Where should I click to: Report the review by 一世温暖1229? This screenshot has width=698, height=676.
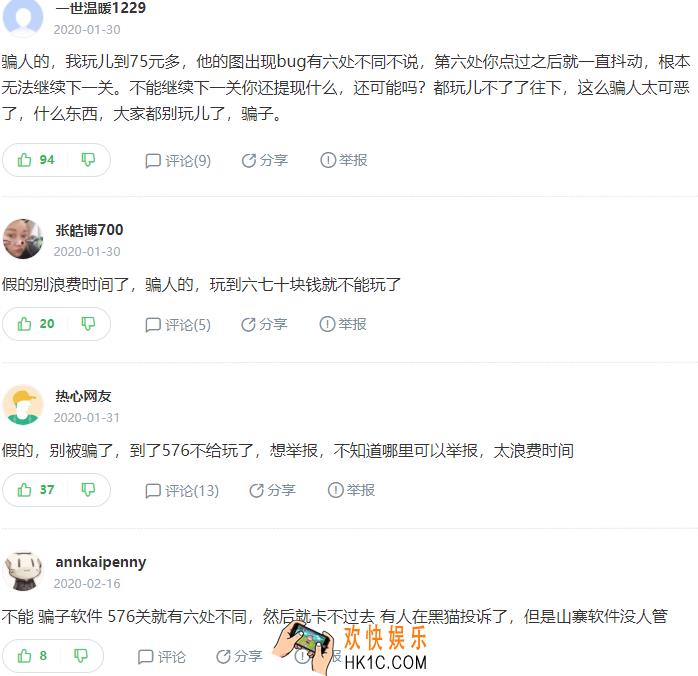(344, 160)
